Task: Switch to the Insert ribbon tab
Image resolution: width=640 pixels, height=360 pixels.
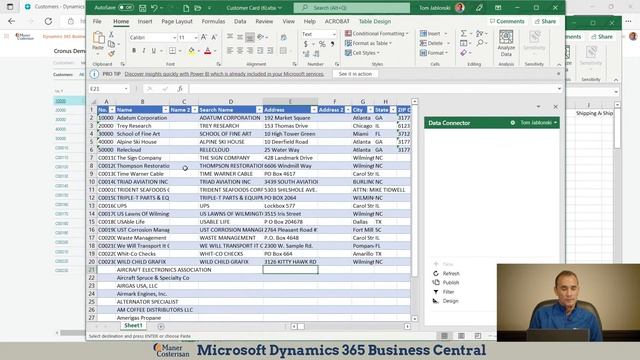Action: click(145, 21)
